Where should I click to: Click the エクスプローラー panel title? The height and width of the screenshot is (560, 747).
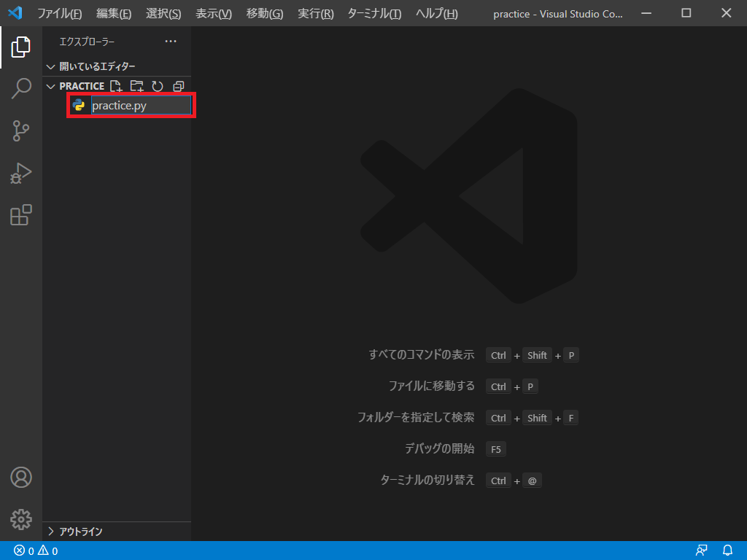87,42
